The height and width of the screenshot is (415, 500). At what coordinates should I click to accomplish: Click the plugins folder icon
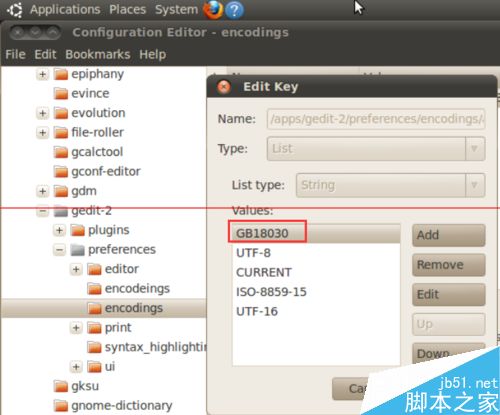click(78, 230)
